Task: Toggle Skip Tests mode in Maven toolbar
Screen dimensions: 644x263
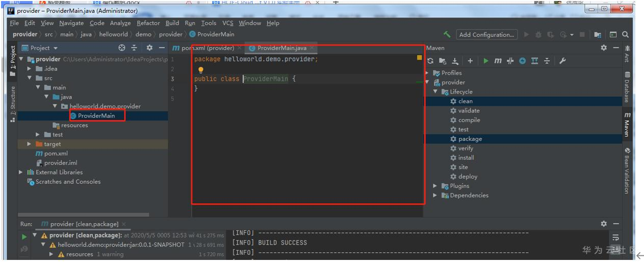Action: [522, 61]
